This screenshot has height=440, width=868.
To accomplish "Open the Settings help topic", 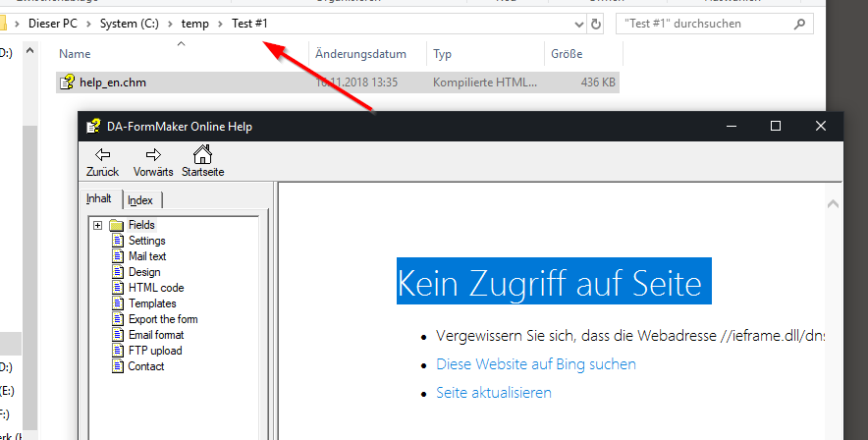I will coord(146,241).
